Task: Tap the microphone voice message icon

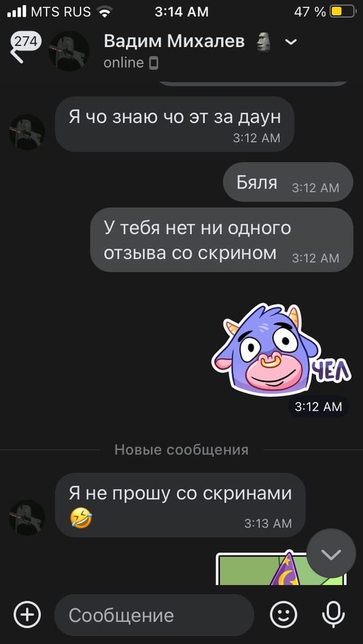Action: (333, 615)
